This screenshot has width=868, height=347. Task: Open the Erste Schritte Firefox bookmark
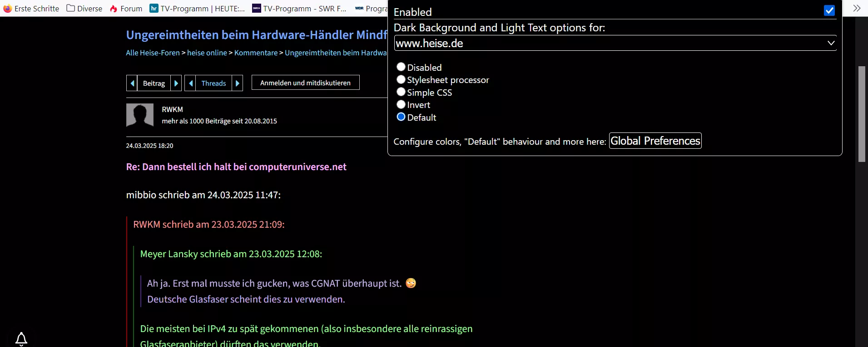pos(31,9)
